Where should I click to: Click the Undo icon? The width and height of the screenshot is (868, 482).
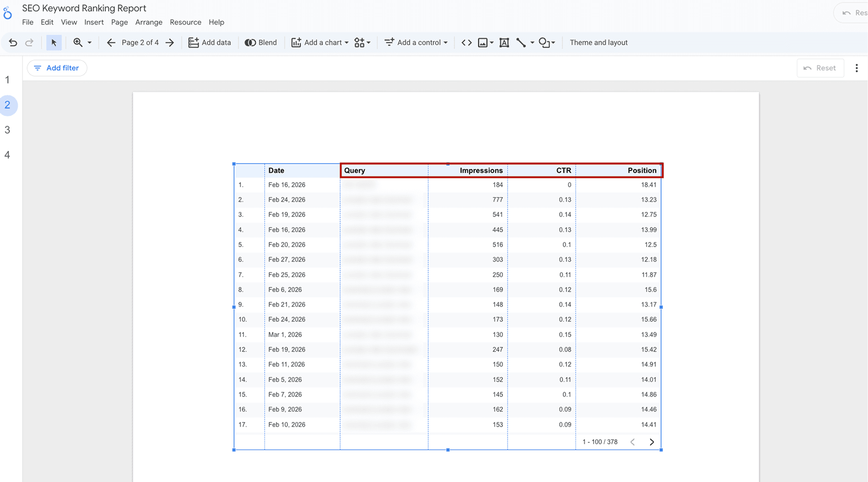[x=13, y=42]
